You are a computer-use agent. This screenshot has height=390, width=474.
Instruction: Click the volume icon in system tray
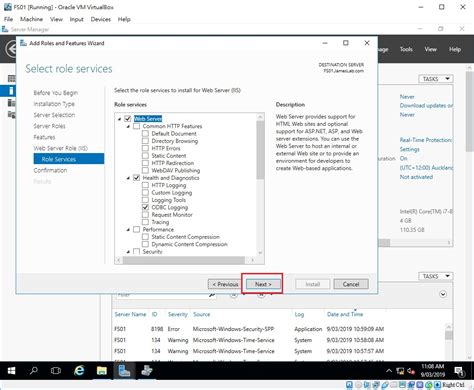[411, 371]
